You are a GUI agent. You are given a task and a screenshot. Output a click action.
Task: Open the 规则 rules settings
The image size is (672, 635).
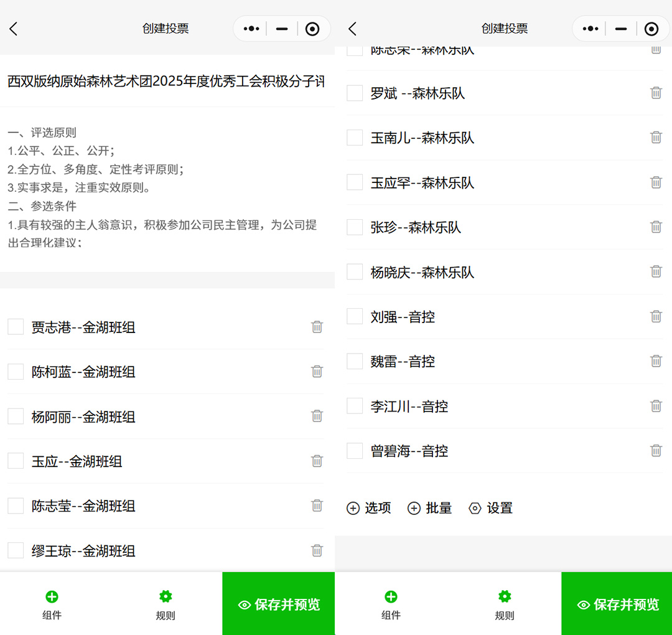pos(165,603)
